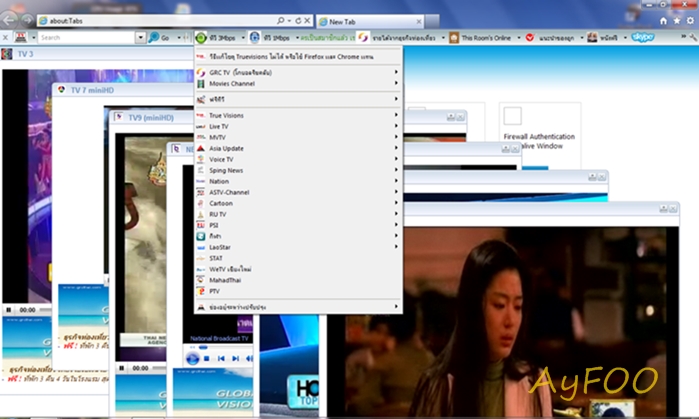Click the ASTV-Channel icon in the menu
The width and height of the screenshot is (699, 419).
201,192
